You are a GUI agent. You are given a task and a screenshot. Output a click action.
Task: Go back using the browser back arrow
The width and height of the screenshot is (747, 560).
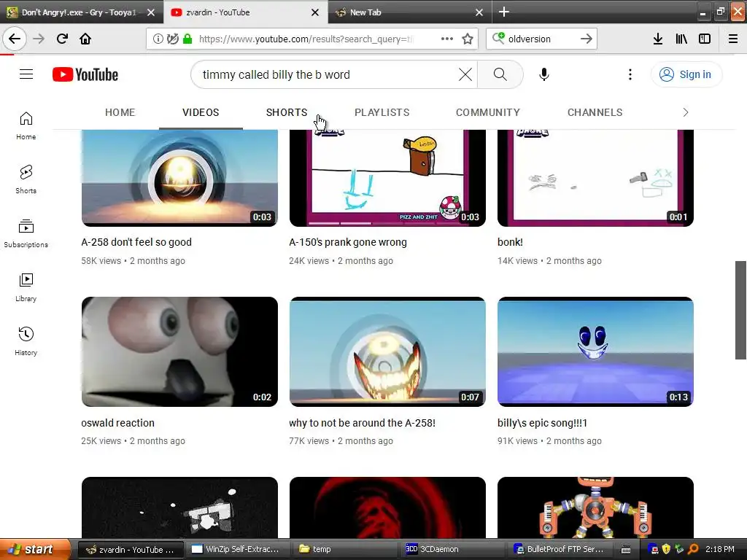(15, 39)
